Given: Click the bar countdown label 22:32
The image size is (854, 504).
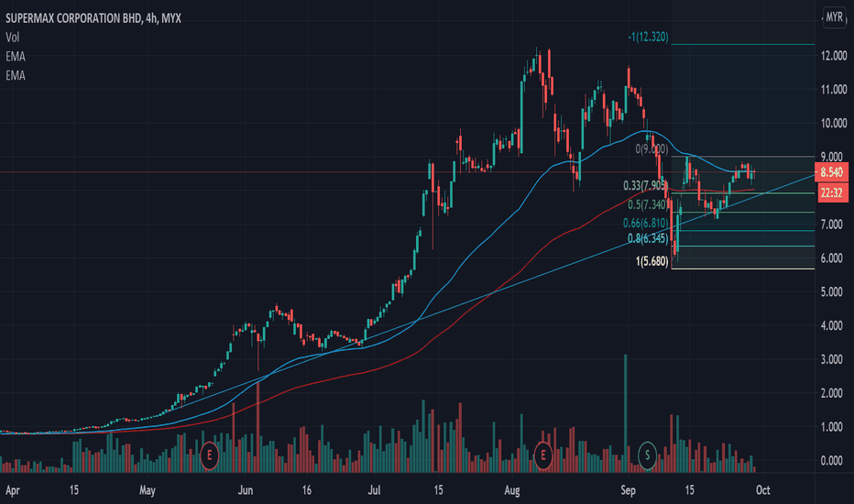Looking at the screenshot, I should coord(831,192).
